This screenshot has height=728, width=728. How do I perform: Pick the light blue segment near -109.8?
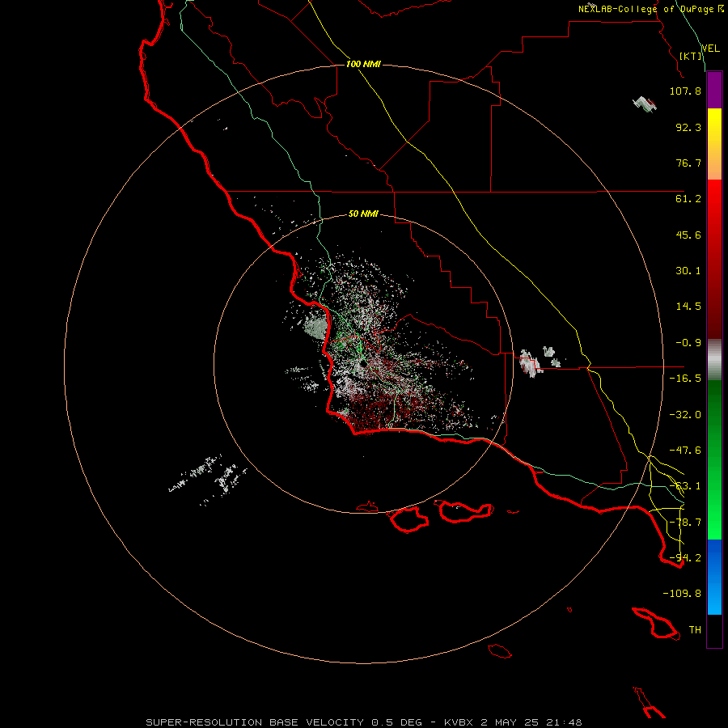(714, 597)
